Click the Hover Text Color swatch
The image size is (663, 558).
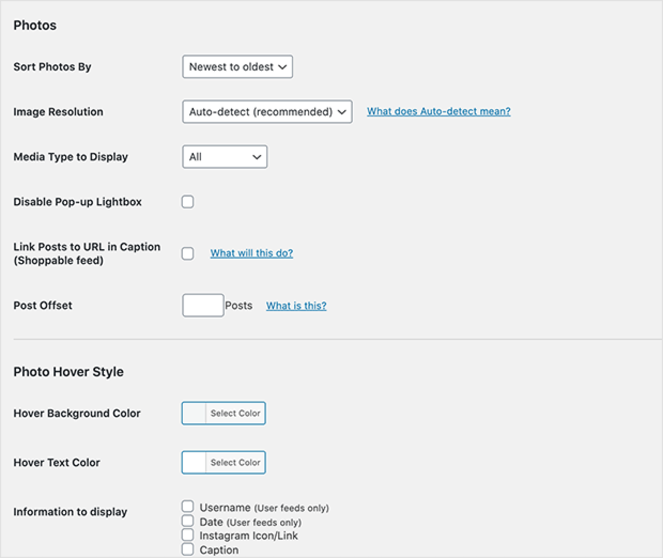point(195,463)
